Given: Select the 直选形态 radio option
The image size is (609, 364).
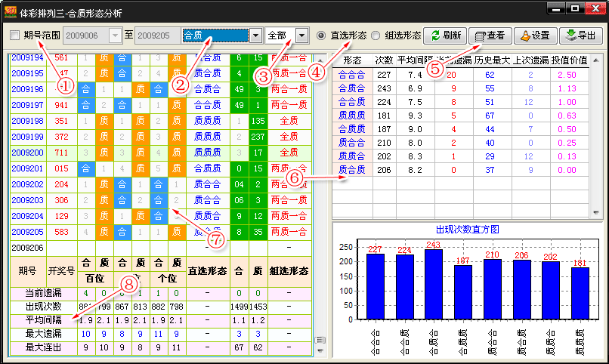Looking at the screenshot, I should (321, 35).
